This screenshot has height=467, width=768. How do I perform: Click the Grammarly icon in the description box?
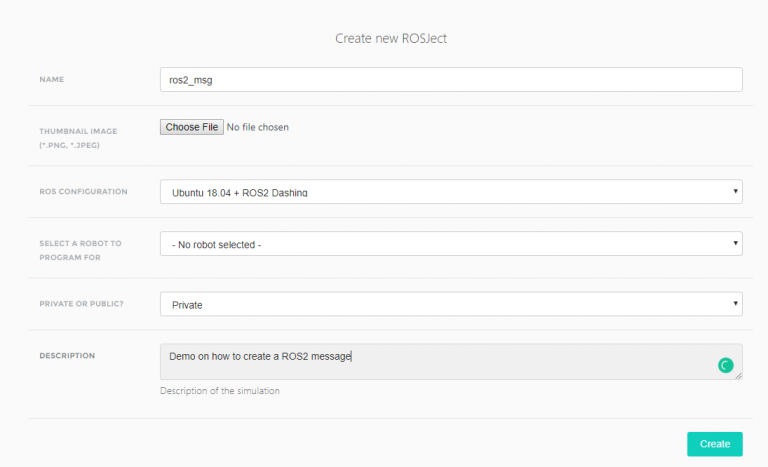[x=726, y=366]
